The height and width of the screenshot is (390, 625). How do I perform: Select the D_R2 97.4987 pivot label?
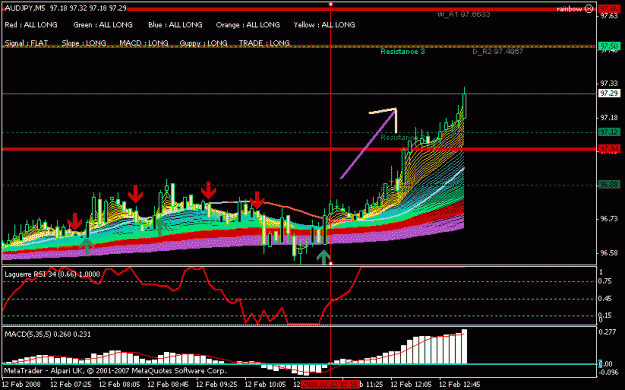click(x=498, y=51)
